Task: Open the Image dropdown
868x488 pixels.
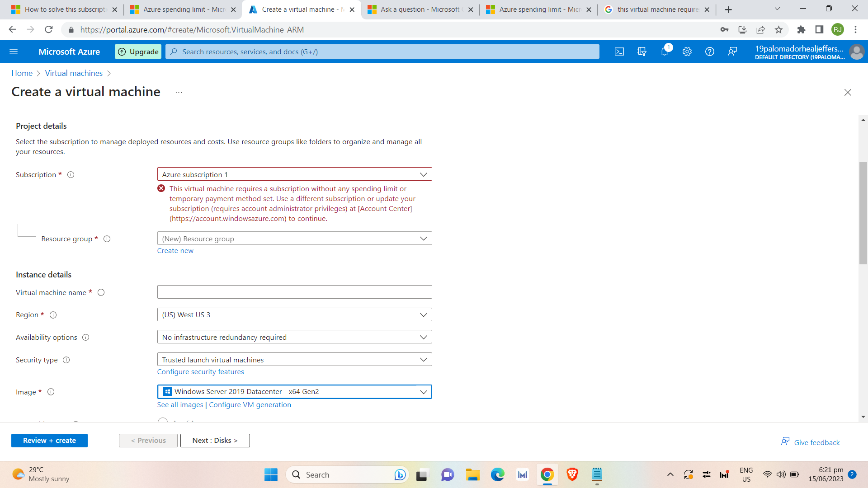Action: tap(294, 392)
